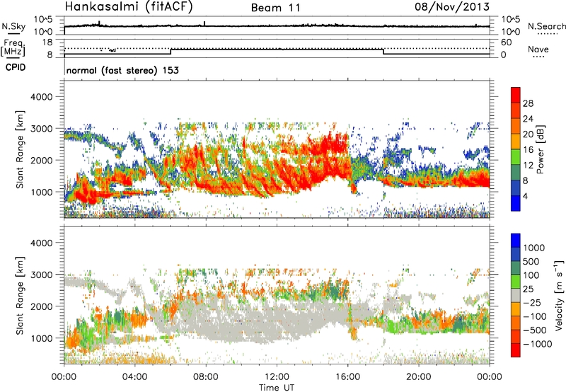Click the CPID label
The width and height of the screenshot is (566, 392).
pos(16,67)
